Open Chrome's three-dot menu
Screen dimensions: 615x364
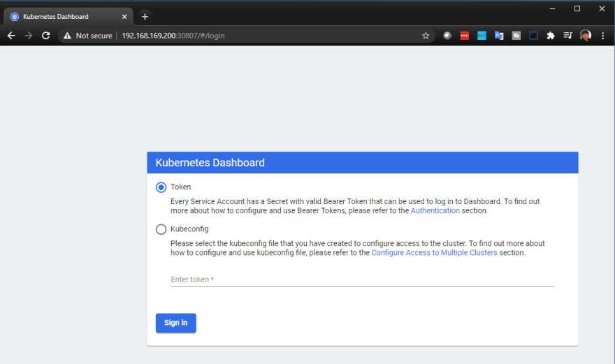pos(603,36)
